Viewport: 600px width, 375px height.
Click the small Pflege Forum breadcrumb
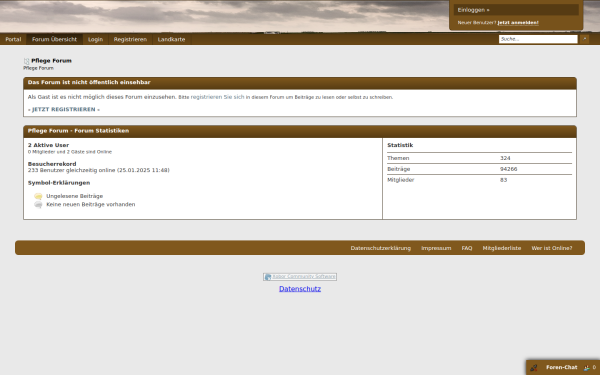click(x=38, y=68)
